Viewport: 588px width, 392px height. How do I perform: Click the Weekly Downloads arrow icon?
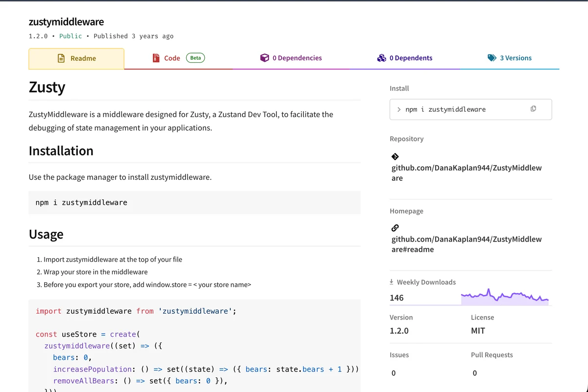pos(392,282)
